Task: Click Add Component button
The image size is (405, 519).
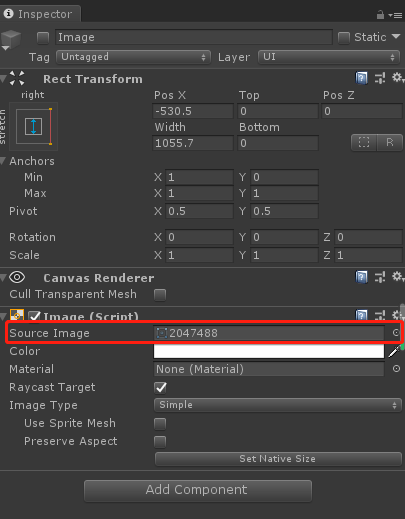Action: click(198, 490)
